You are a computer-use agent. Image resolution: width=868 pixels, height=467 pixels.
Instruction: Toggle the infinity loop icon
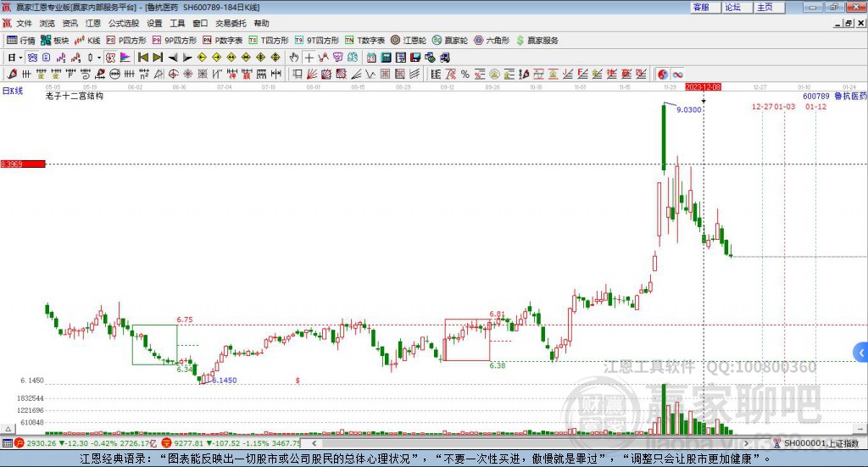click(x=677, y=74)
